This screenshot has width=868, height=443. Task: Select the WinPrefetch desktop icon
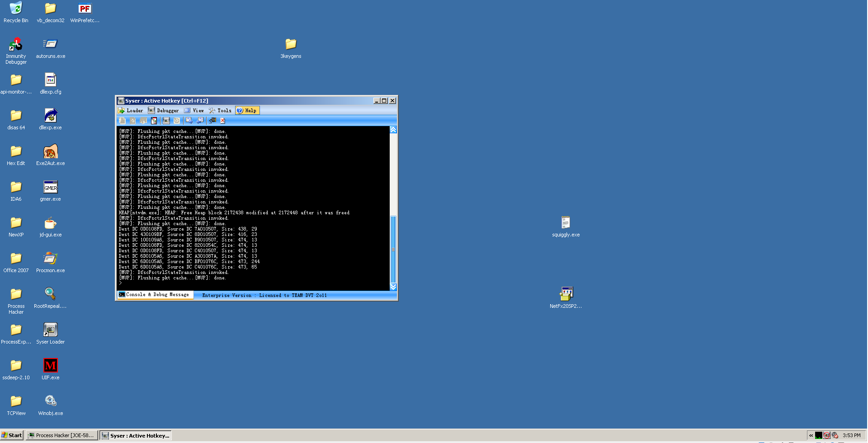tap(85, 13)
